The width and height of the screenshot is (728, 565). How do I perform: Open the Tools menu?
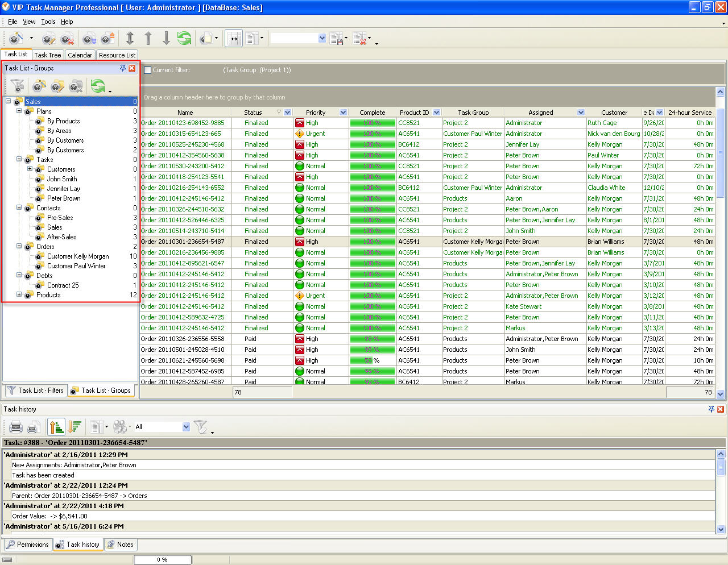tap(48, 22)
